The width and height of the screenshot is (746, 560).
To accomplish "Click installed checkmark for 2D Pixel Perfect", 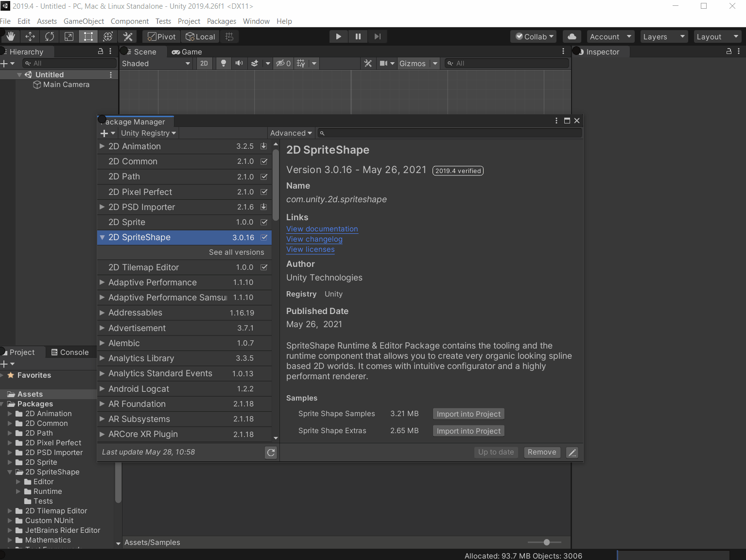I will 264,192.
